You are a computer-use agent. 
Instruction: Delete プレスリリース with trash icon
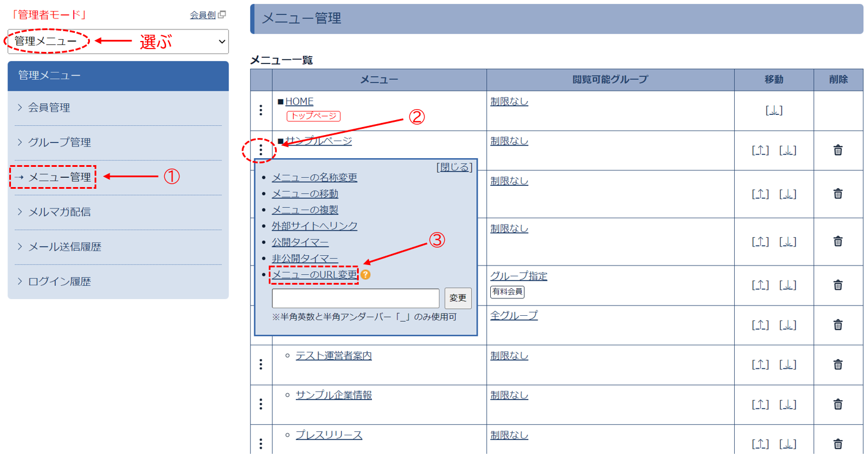[838, 444]
